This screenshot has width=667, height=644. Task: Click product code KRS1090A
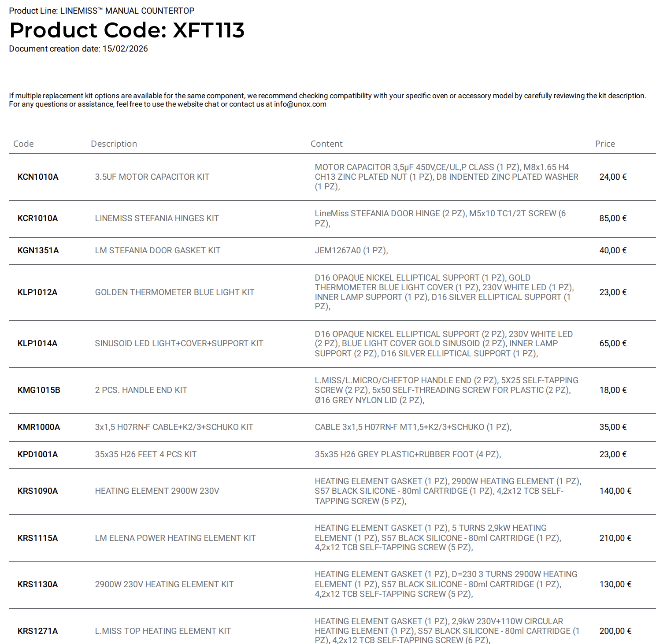[x=37, y=491]
